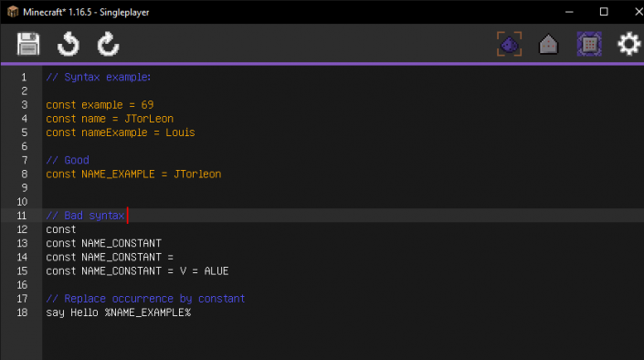Click line number 18 in the gutter

(x=22, y=312)
